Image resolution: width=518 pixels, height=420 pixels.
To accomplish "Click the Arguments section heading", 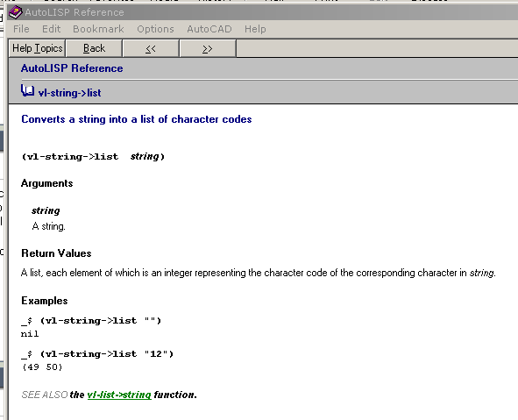I will [47, 183].
